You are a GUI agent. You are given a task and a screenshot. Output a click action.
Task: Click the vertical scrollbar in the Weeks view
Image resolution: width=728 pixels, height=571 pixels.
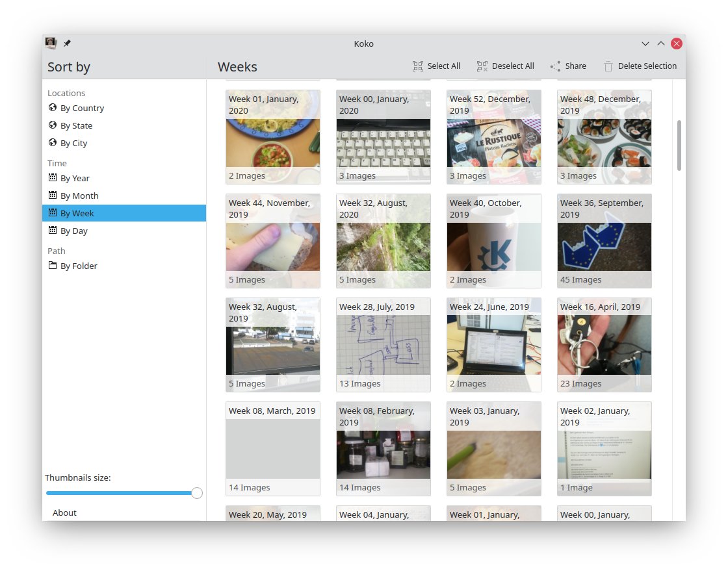(x=679, y=145)
